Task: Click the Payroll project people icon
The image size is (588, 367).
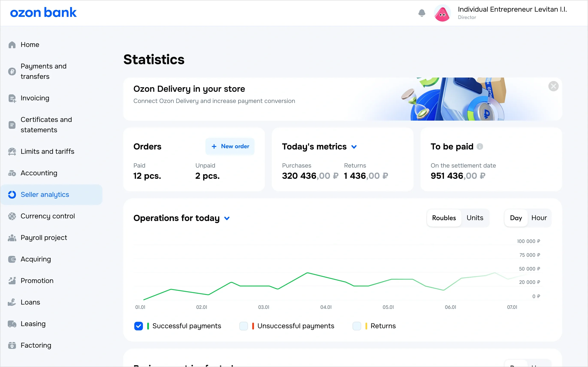Action: point(12,238)
